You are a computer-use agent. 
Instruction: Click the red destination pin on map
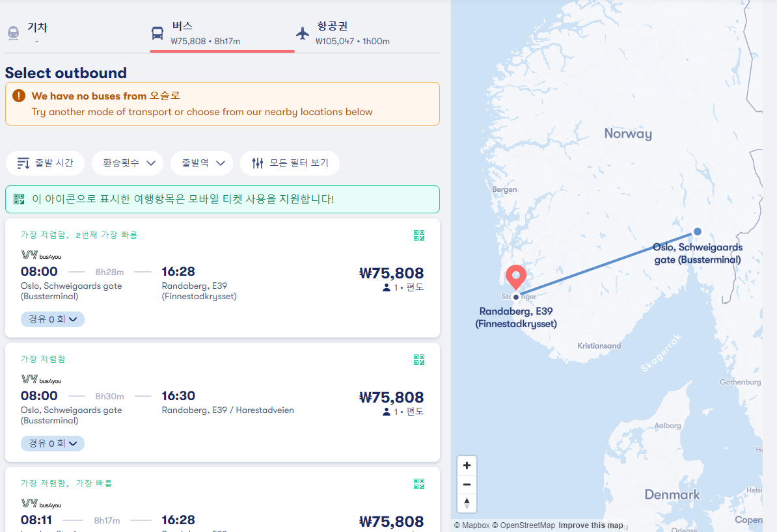pyautogui.click(x=516, y=276)
